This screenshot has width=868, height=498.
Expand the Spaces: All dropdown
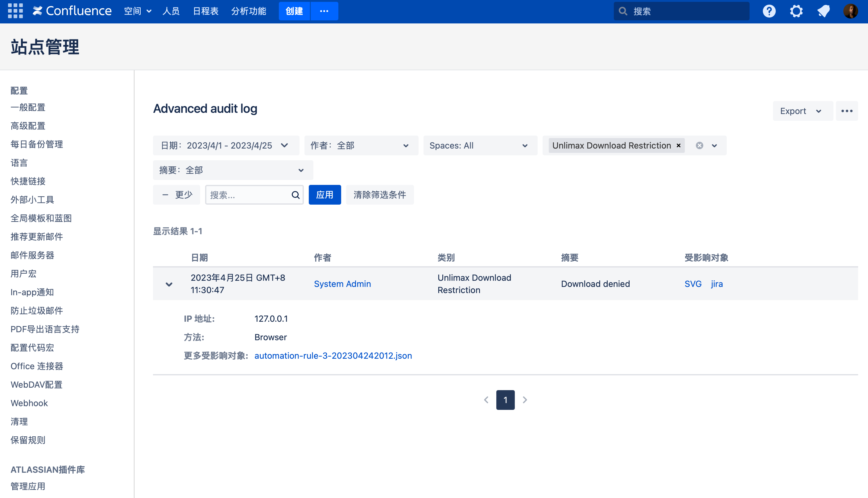click(x=480, y=145)
